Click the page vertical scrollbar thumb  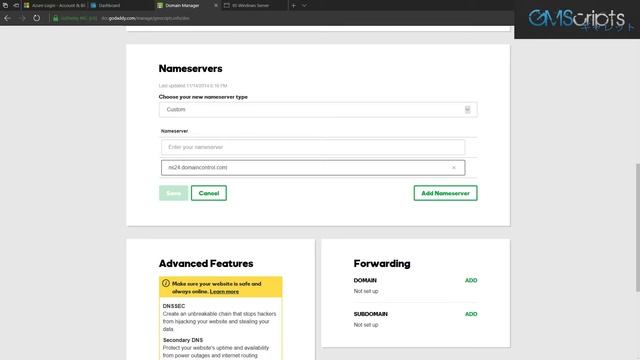637,227
